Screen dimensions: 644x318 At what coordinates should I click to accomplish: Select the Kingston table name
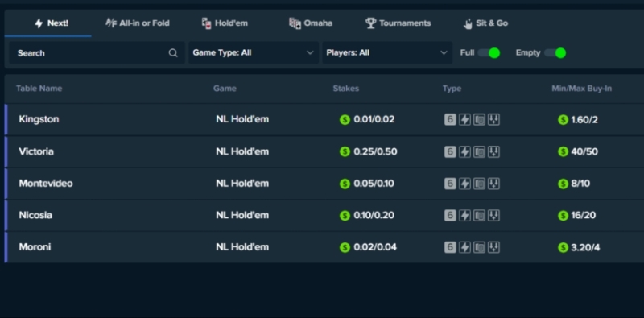(x=39, y=119)
